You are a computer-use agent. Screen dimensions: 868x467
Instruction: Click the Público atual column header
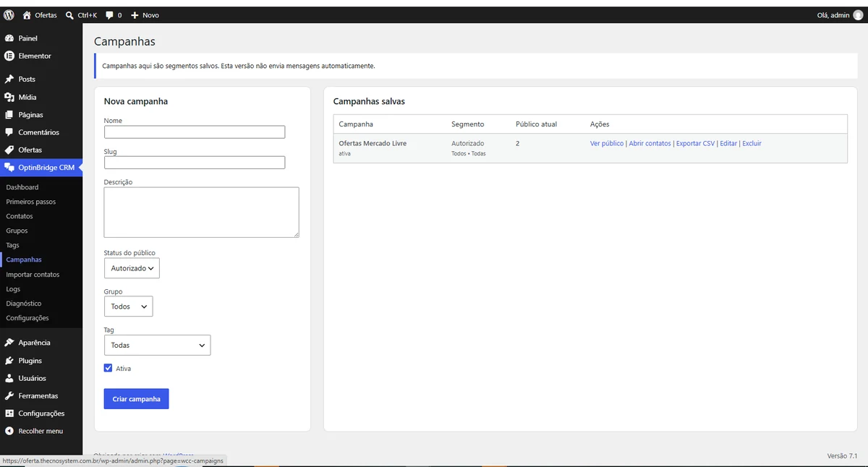(536, 124)
